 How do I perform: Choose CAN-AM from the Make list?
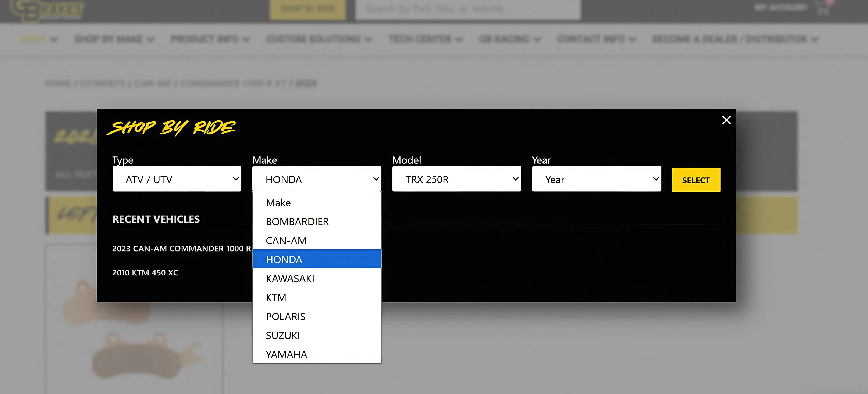(x=286, y=241)
